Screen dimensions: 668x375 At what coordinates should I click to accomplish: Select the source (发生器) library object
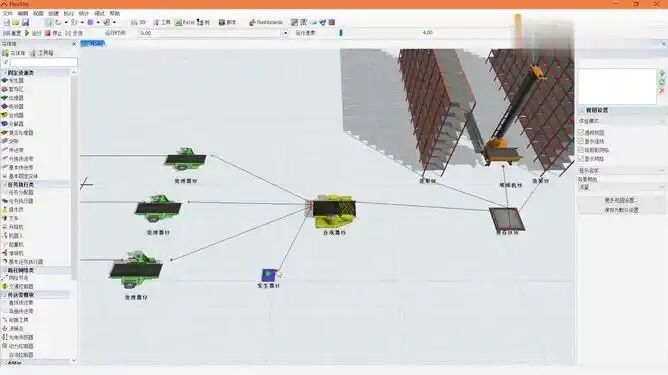[13, 81]
